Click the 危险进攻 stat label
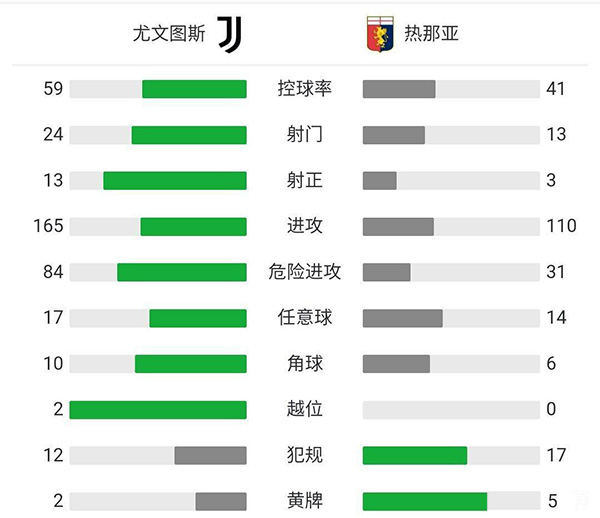Screen dimensions: 600x518 coord(305,271)
